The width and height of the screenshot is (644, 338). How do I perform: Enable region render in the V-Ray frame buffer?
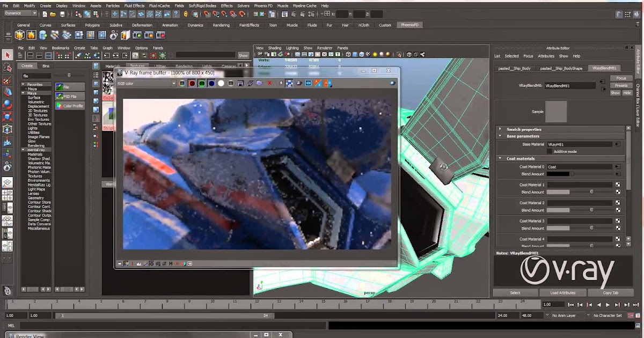click(289, 83)
